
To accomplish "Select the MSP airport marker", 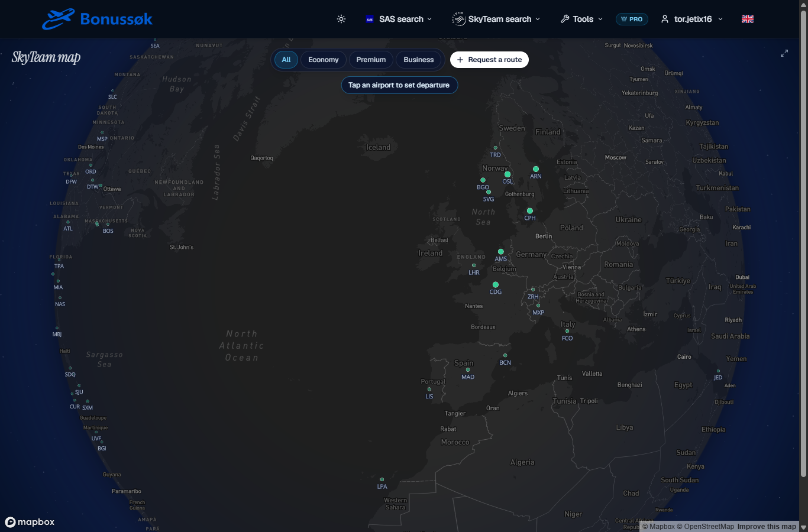I will (x=102, y=133).
